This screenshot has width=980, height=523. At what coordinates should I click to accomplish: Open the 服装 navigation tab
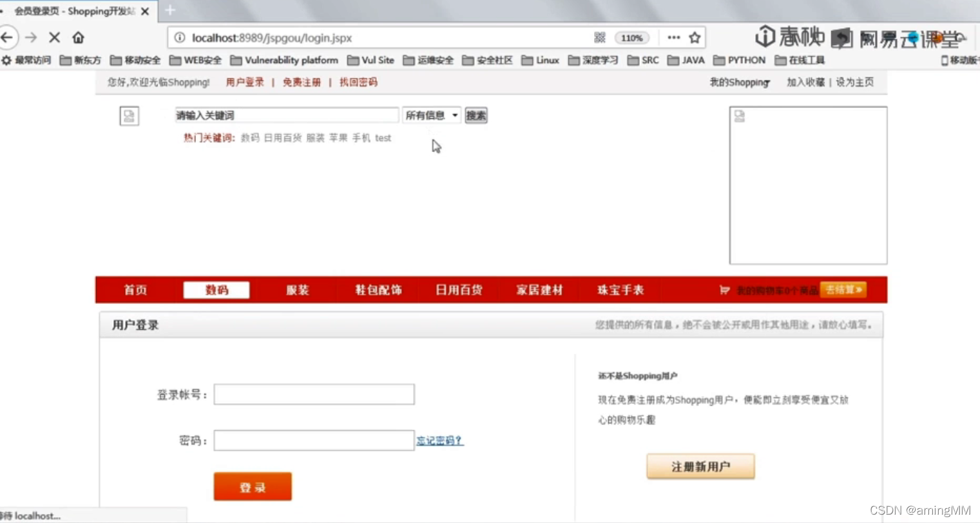click(298, 290)
